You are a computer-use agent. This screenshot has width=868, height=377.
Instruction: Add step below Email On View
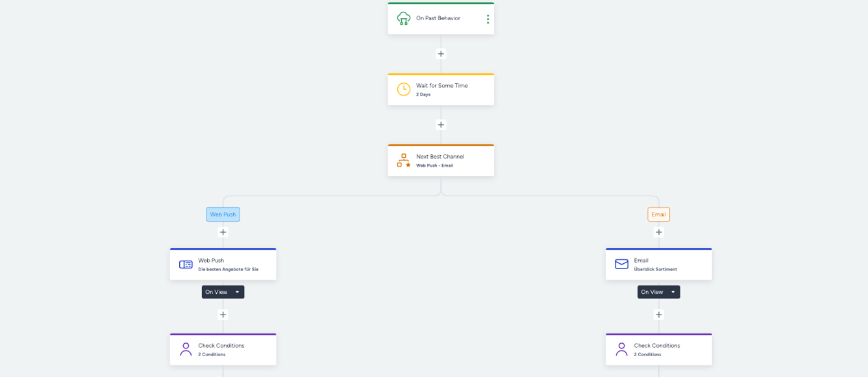coord(658,315)
